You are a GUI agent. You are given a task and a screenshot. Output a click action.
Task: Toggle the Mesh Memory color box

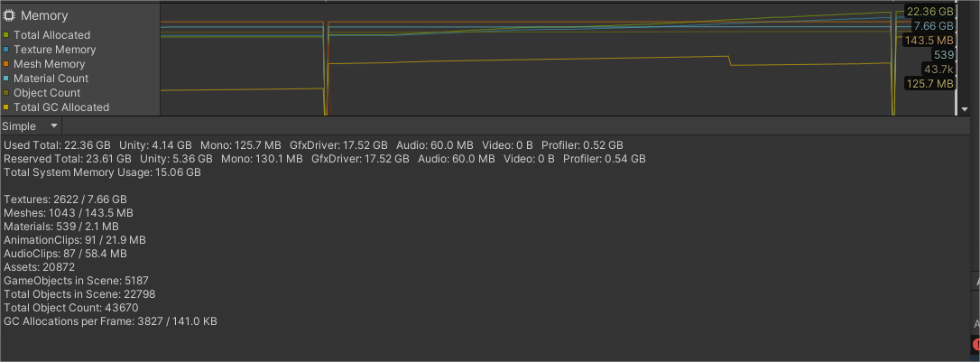tap(7, 64)
